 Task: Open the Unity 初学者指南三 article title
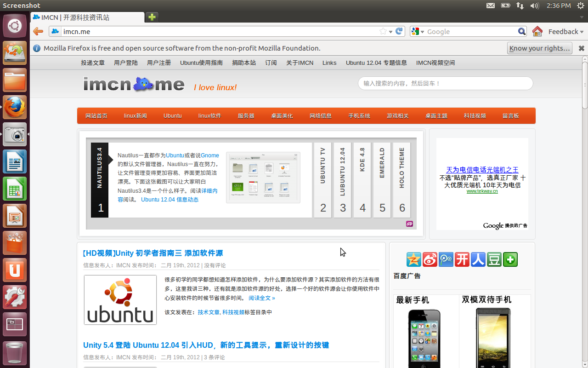coord(153,253)
